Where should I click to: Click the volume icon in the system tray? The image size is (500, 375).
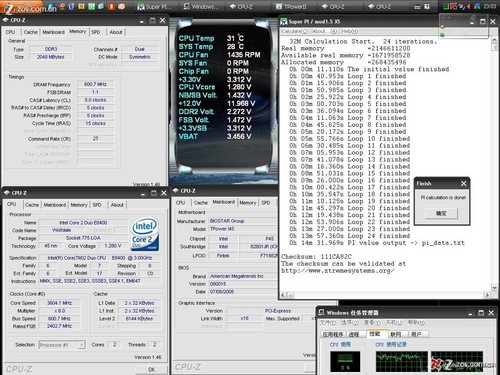click(x=468, y=6)
